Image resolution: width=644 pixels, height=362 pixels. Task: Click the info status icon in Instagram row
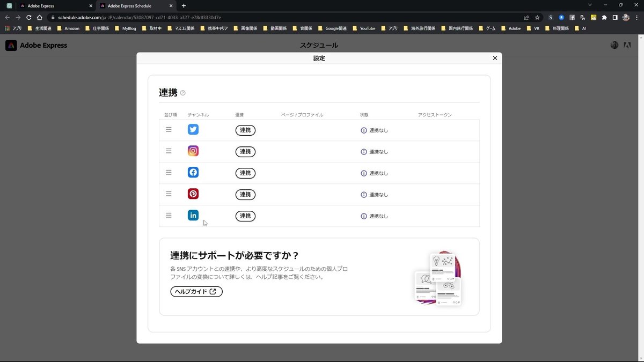[364, 152]
